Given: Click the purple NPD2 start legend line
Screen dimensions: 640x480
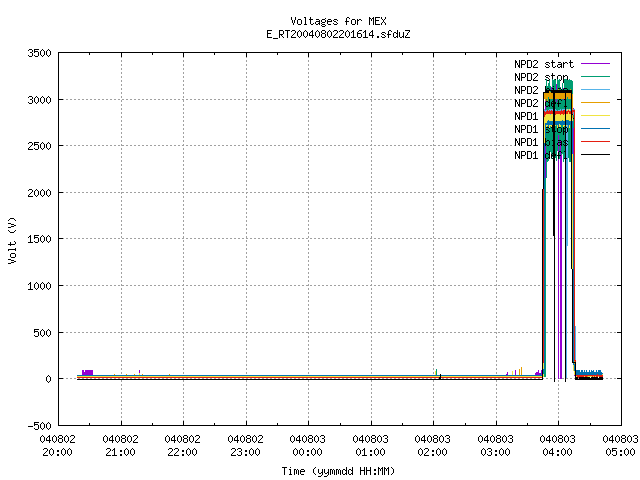Looking at the screenshot, I should pyautogui.click(x=595, y=64).
